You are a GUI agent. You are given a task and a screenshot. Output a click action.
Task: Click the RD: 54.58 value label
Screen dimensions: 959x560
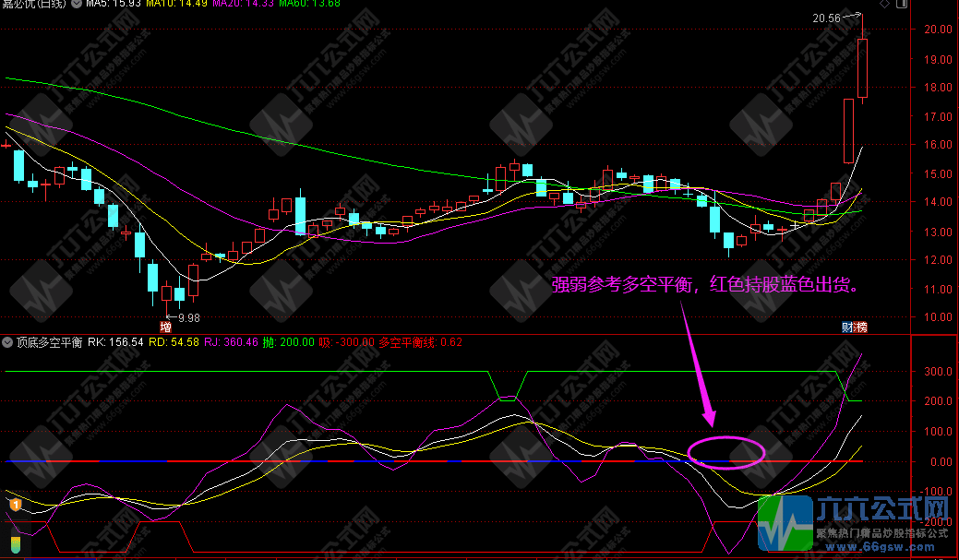click(x=174, y=342)
